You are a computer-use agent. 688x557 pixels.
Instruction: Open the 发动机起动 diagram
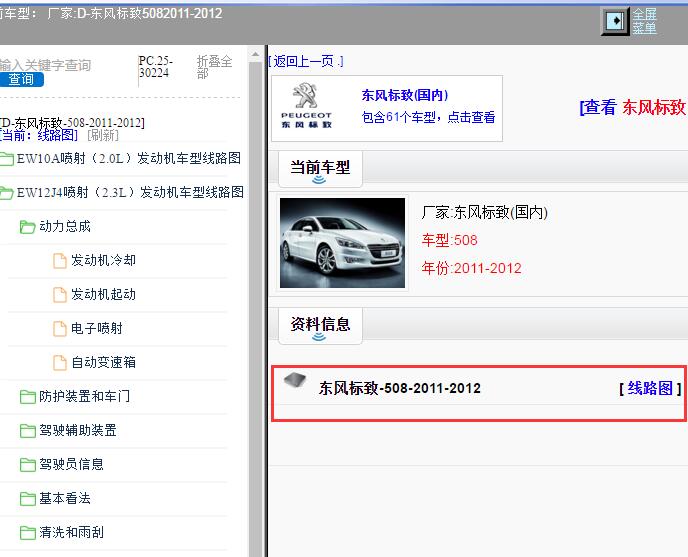click(x=103, y=294)
